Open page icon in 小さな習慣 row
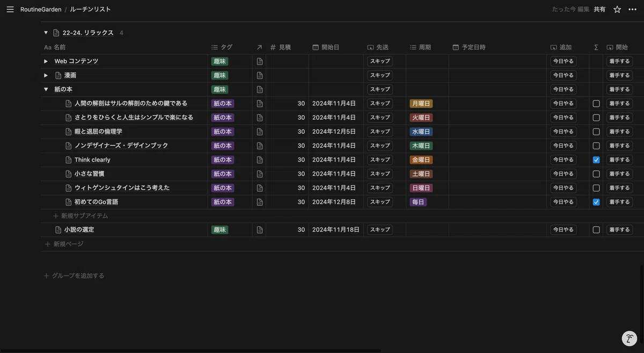This screenshot has width=644, height=353. 260,174
